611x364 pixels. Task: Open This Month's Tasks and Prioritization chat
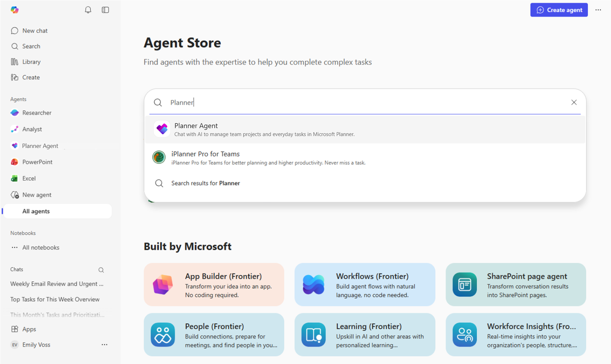pos(57,315)
